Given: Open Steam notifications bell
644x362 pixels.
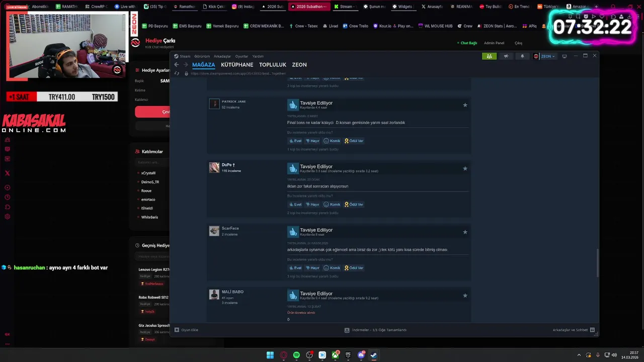Looking at the screenshot, I should click(x=522, y=56).
